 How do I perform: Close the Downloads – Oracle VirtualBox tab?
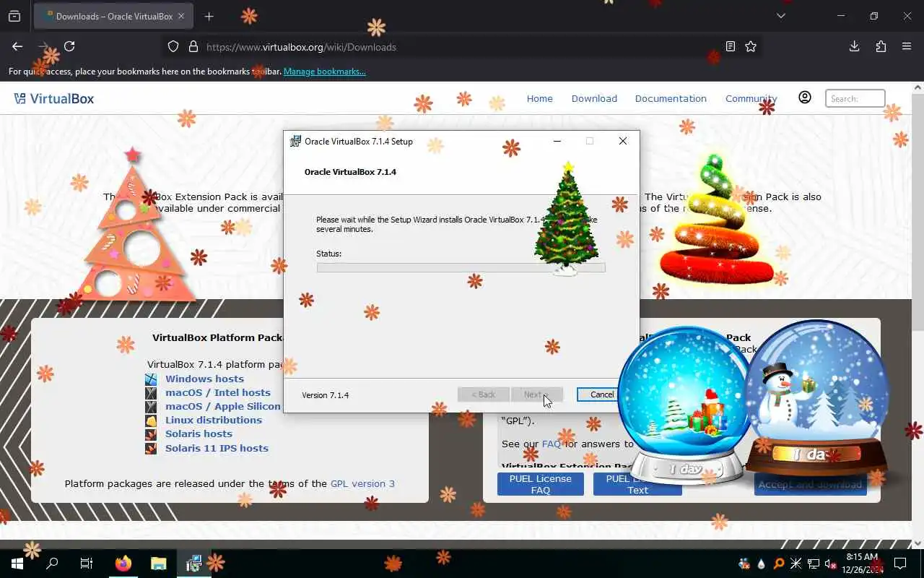181,16
